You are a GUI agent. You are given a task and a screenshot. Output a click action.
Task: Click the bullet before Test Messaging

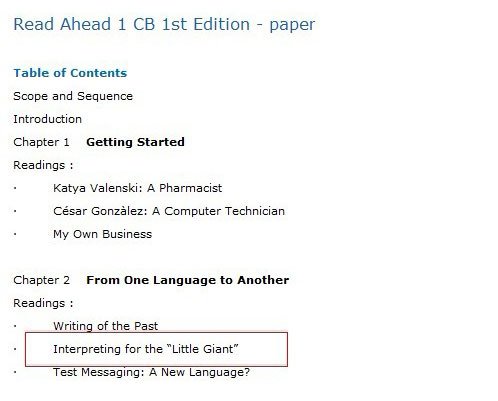pos(15,372)
